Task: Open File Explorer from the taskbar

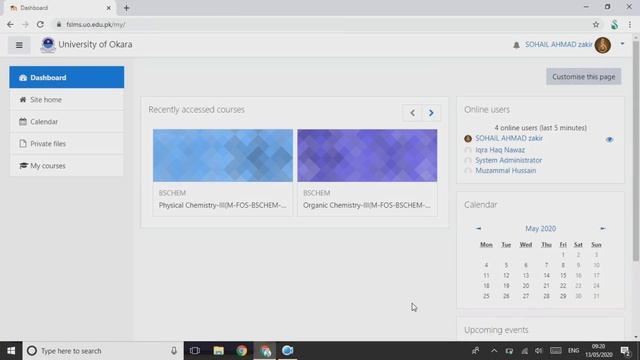Action: tap(218, 351)
